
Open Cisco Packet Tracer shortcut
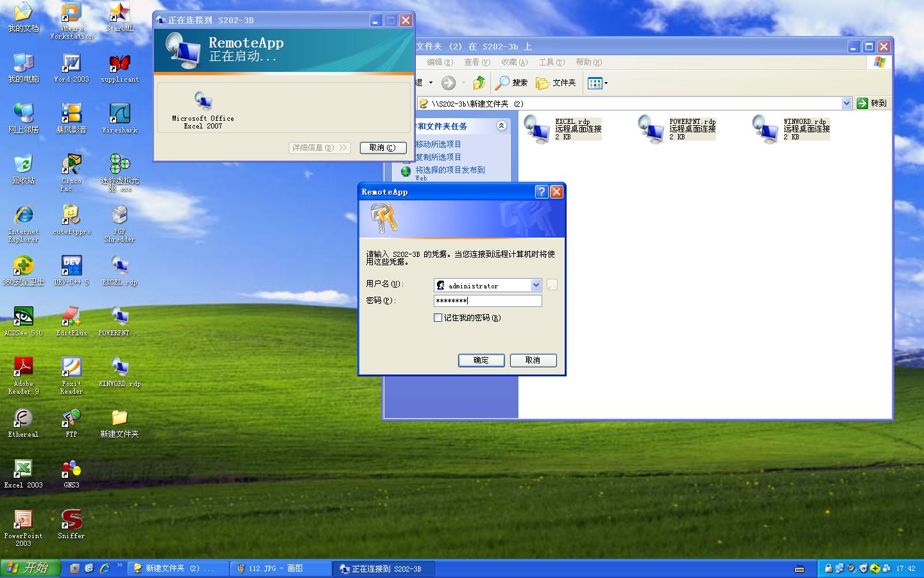click(x=71, y=173)
